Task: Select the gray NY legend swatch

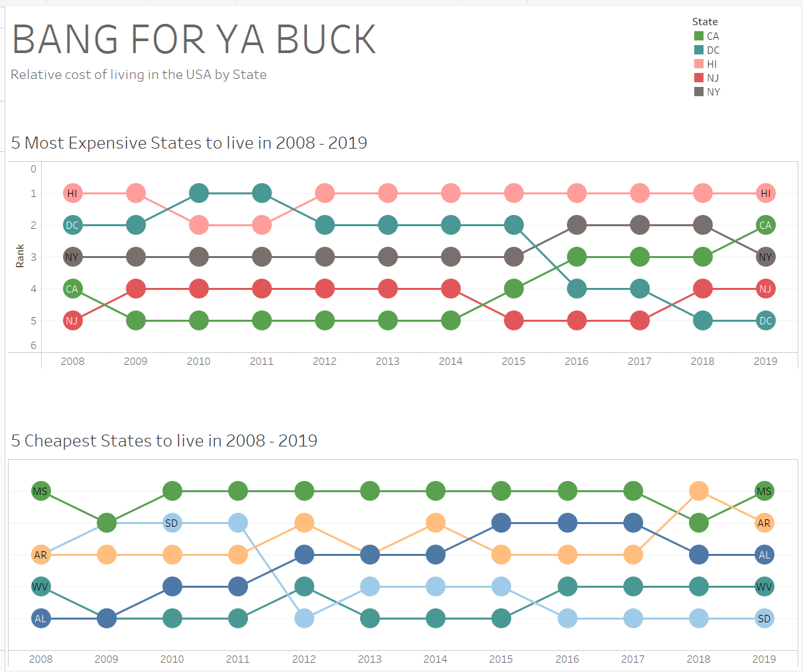Action: [699, 92]
